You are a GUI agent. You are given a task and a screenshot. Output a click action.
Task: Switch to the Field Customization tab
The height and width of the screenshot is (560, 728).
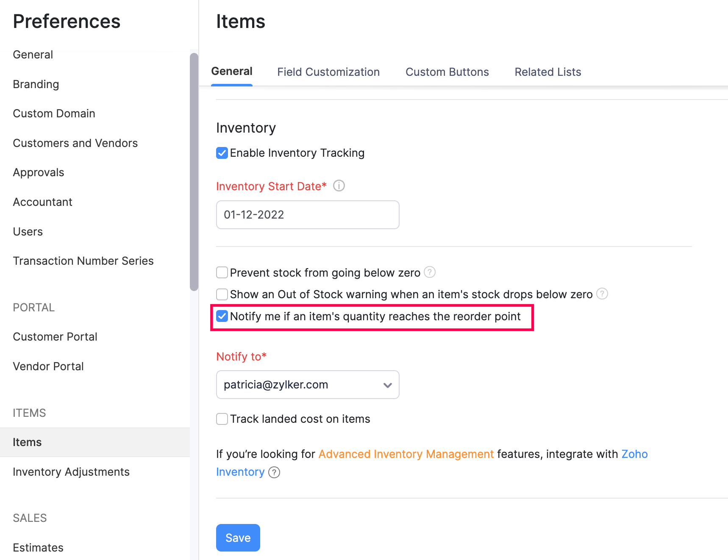[328, 72]
